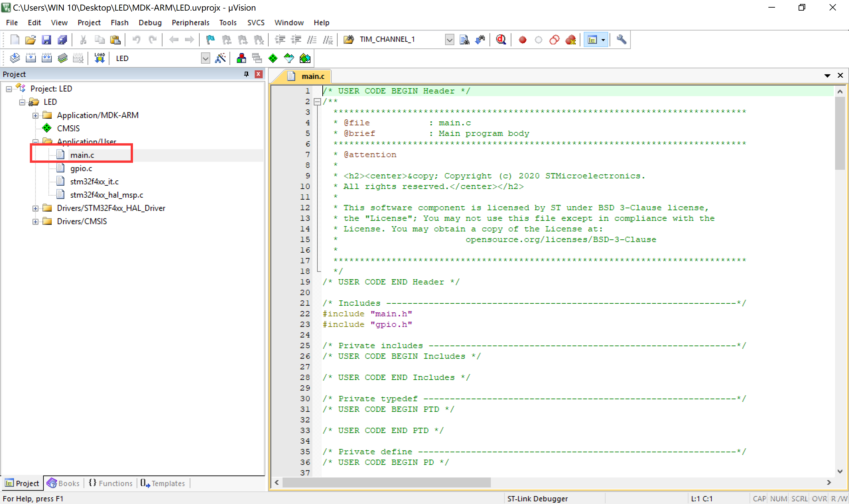Start the debug session icon
The image size is (849, 504).
click(x=500, y=40)
